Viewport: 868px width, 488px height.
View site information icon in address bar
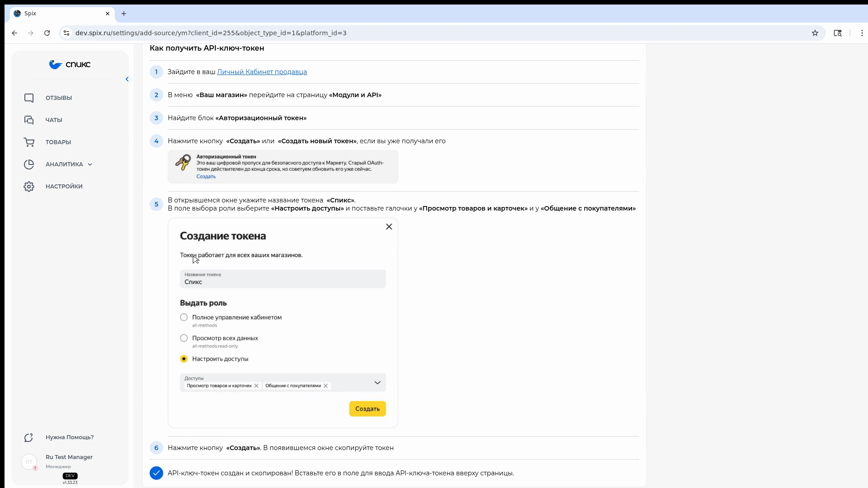coord(66,33)
